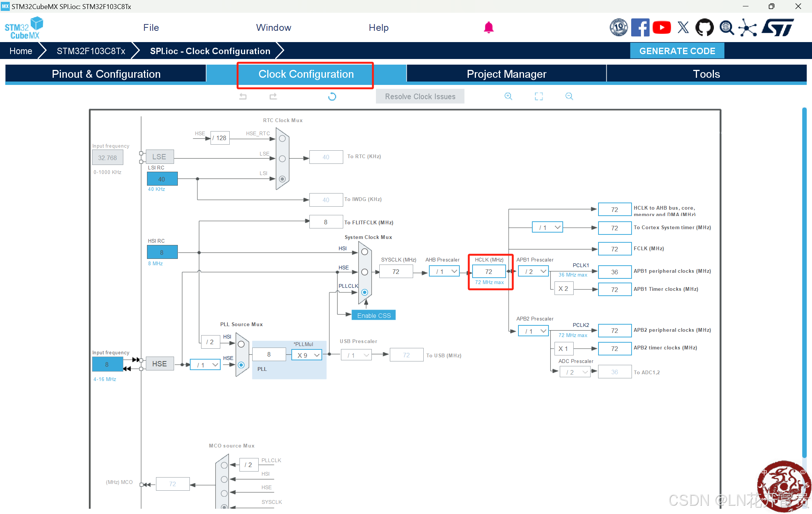This screenshot has height=514, width=812.
Task: Zoom in on the clock diagram
Action: click(508, 96)
